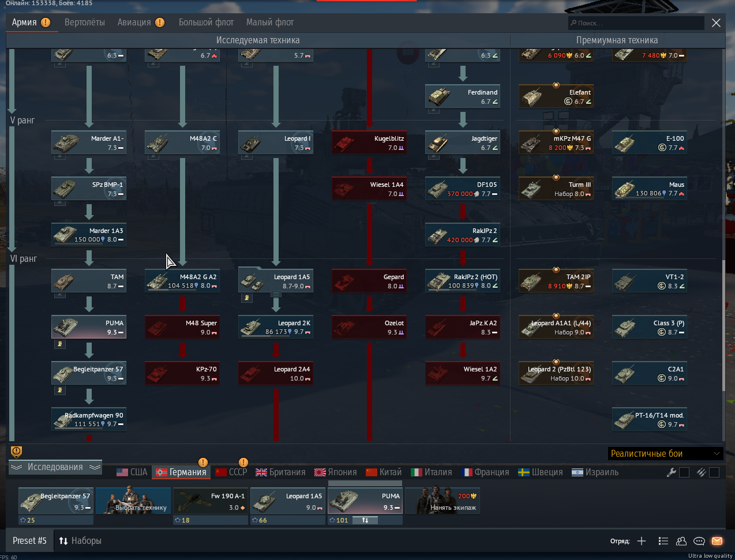Click the small badge icon under the PUMA card
This screenshot has width=735, height=560.
click(60, 344)
